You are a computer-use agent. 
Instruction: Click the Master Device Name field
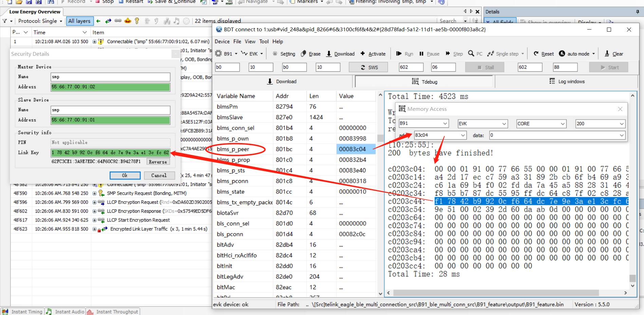110,77
